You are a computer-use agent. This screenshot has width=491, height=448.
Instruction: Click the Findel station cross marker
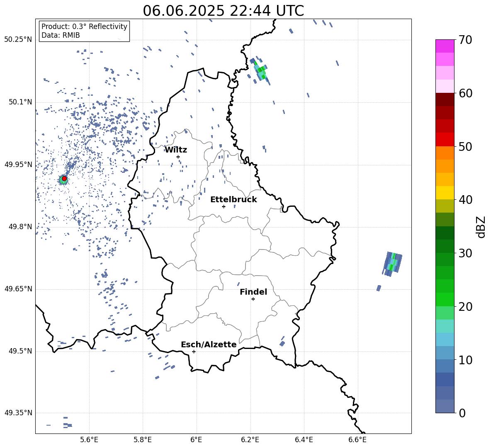pyautogui.click(x=253, y=299)
